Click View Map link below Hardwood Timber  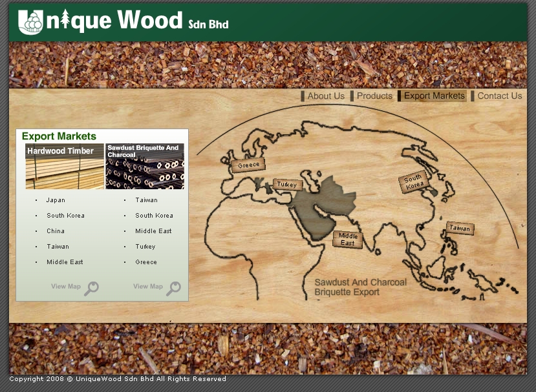[66, 287]
